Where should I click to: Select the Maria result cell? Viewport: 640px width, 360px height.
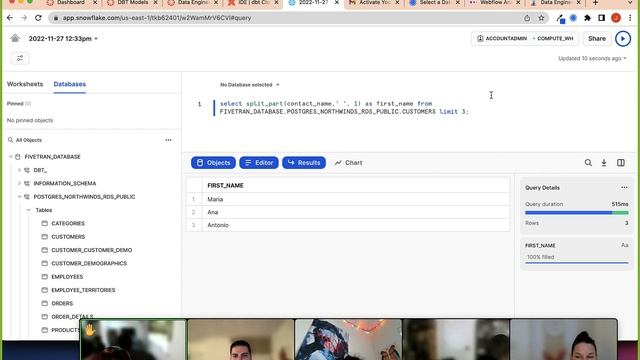point(356,199)
